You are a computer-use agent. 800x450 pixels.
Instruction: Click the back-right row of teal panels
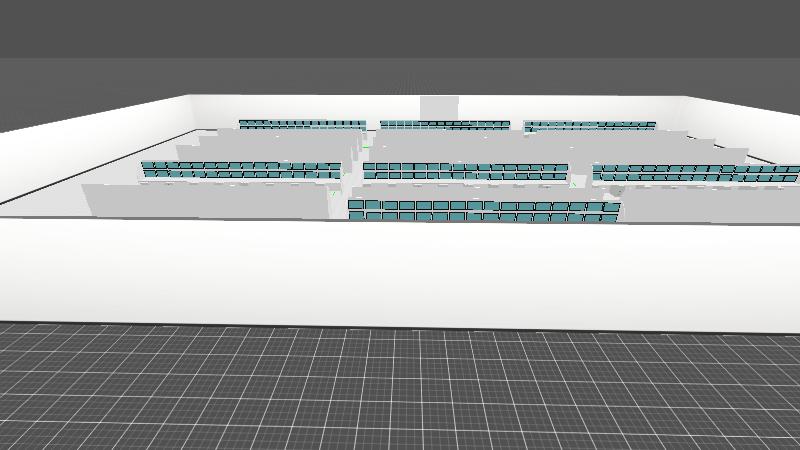click(x=590, y=126)
